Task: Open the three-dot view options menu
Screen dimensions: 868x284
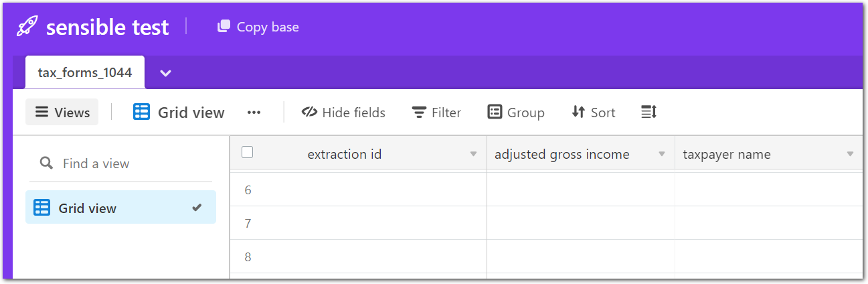Action: coord(254,113)
